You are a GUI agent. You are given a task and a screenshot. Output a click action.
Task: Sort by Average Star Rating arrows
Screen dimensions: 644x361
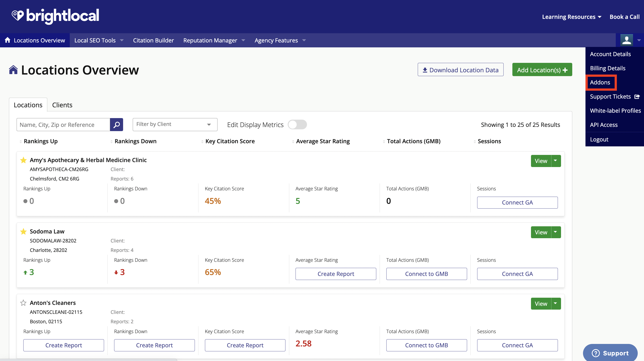pos(293,142)
